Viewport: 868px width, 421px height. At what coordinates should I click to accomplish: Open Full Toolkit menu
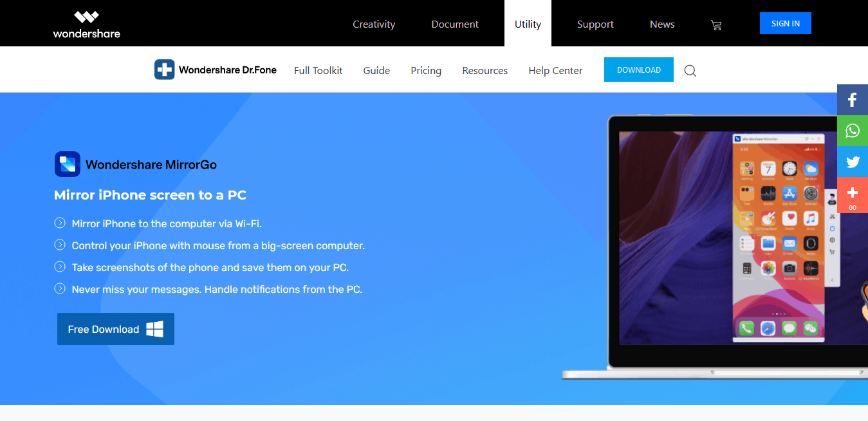[x=319, y=71]
